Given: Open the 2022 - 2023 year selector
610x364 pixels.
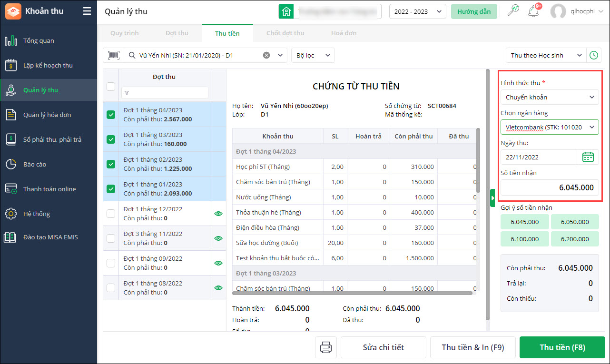Looking at the screenshot, I should (417, 11).
